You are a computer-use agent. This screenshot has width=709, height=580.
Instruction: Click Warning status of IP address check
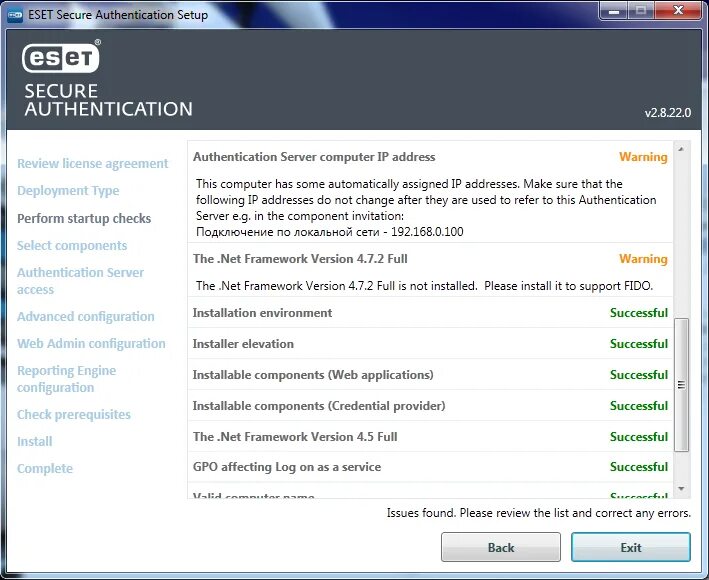[x=643, y=157]
